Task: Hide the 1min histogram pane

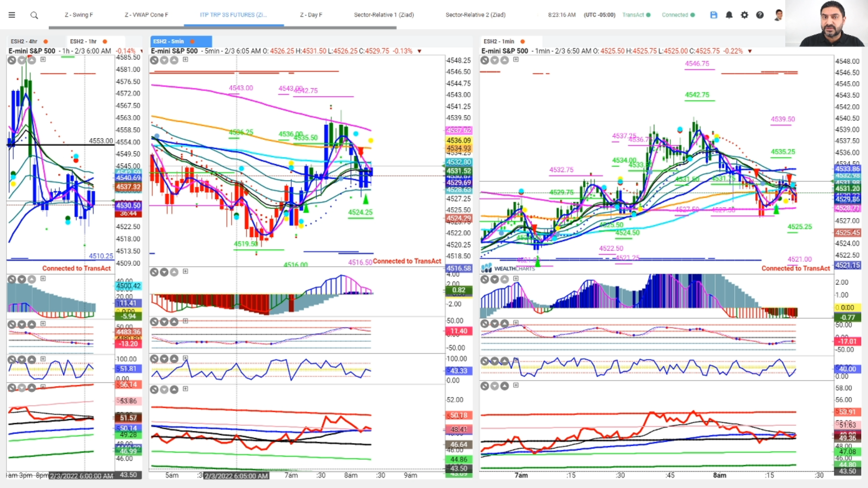Action: [485, 280]
